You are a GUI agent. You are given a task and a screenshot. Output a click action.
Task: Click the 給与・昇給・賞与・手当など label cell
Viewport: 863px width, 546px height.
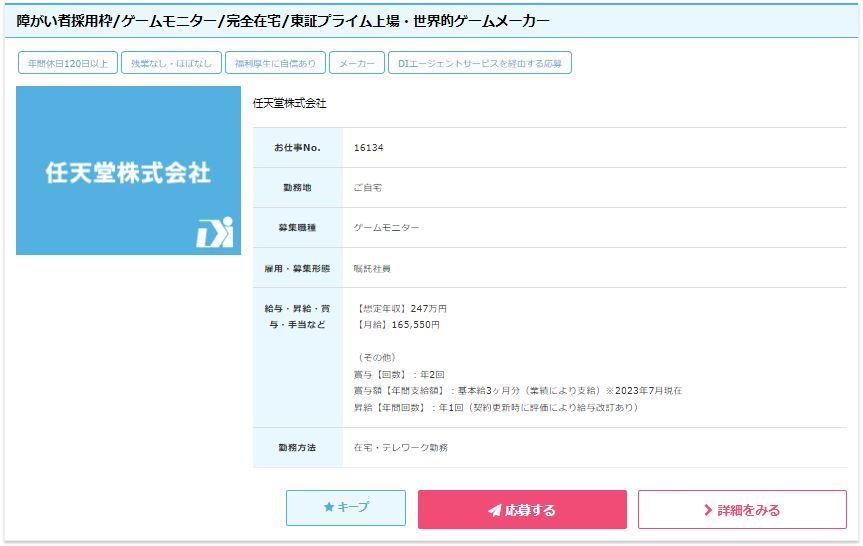point(298,357)
